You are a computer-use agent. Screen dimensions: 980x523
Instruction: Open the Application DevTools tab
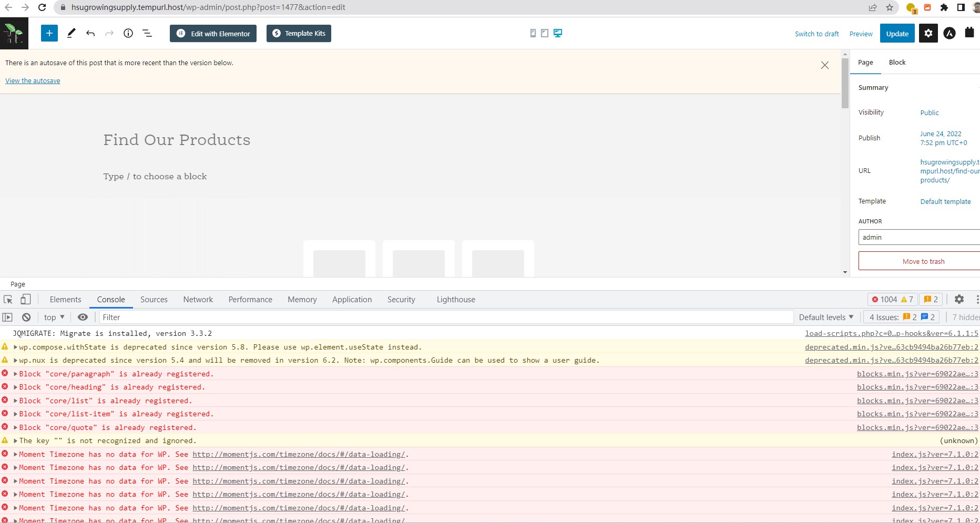(x=352, y=299)
